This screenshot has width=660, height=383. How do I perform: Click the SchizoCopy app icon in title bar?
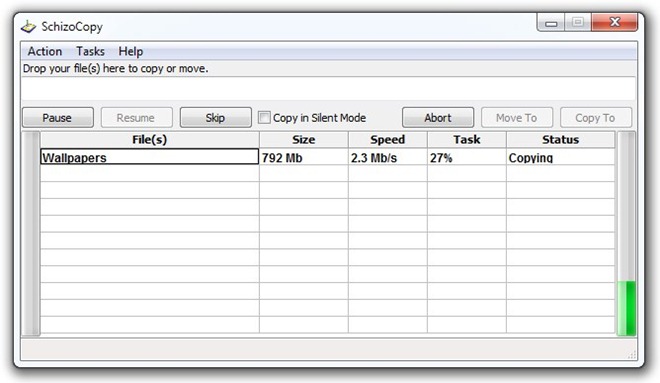click(29, 27)
